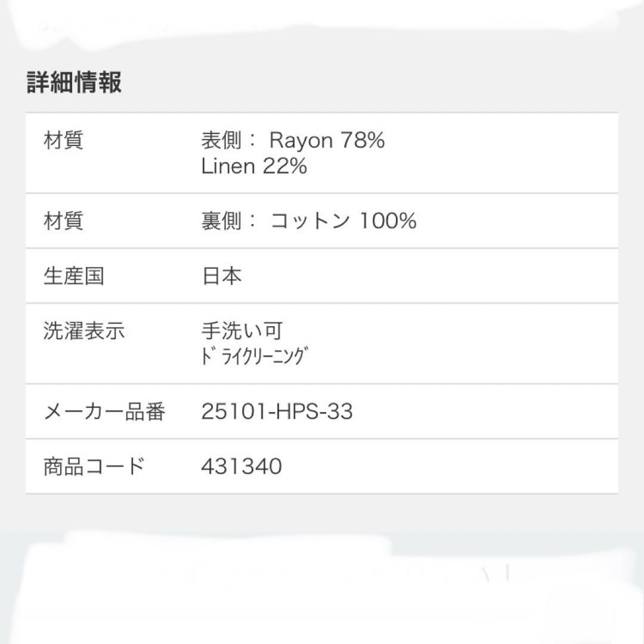Click the 生産国 row label

tap(73, 276)
